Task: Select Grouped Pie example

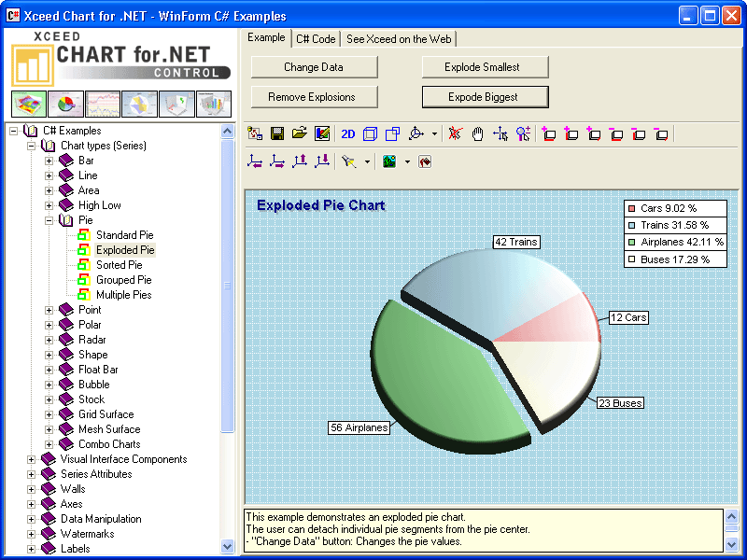Action: 123,280
